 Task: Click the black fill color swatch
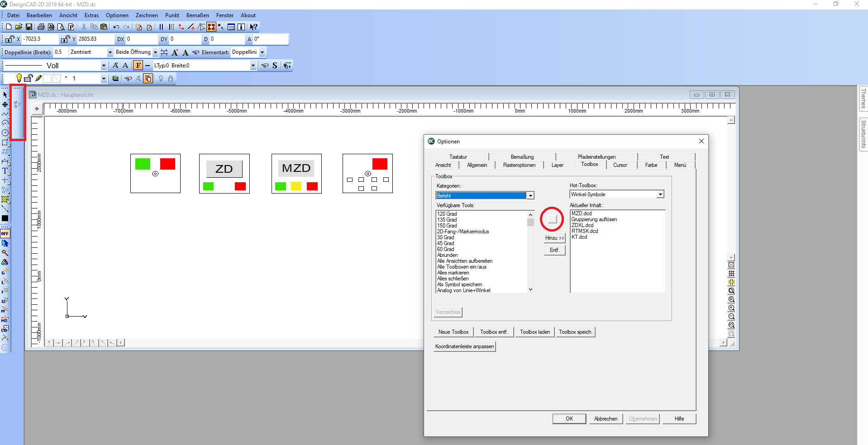[5, 218]
